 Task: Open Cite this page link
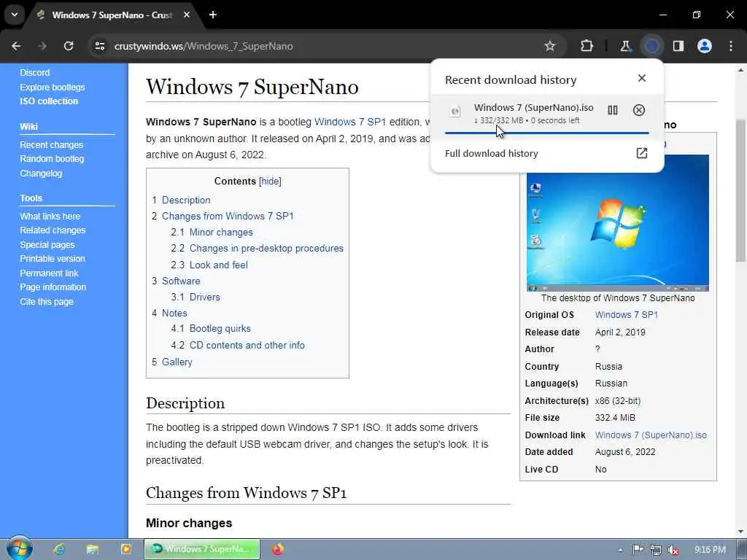(47, 302)
